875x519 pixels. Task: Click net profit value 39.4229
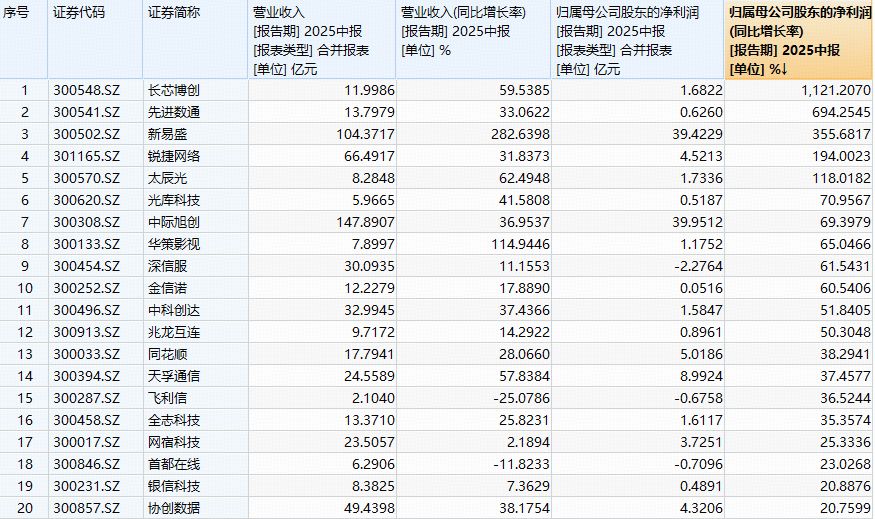[x=698, y=134]
